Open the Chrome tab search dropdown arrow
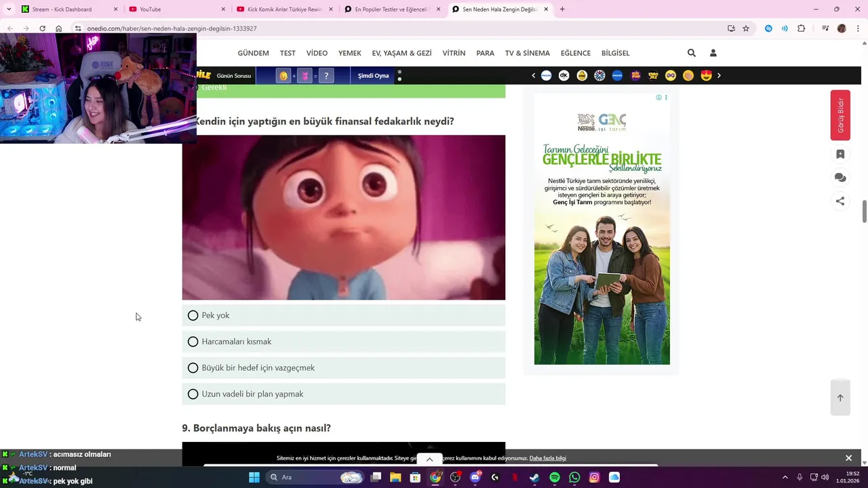Viewport: 868px width, 488px height. 9,9
